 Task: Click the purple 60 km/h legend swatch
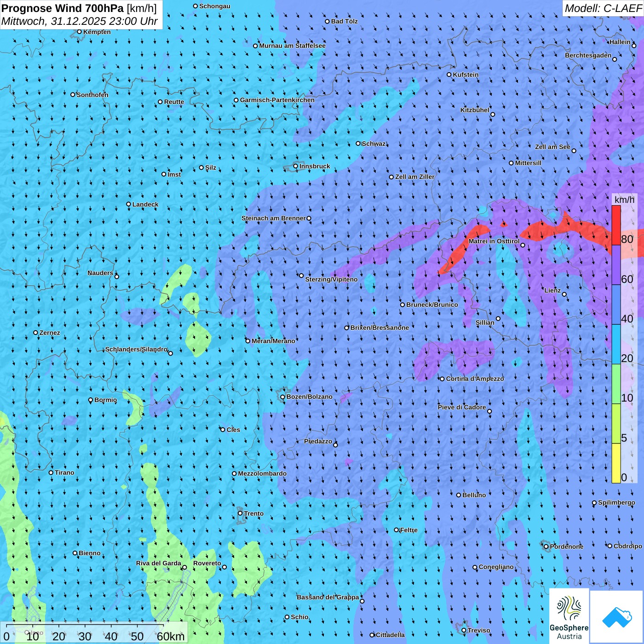(616, 265)
